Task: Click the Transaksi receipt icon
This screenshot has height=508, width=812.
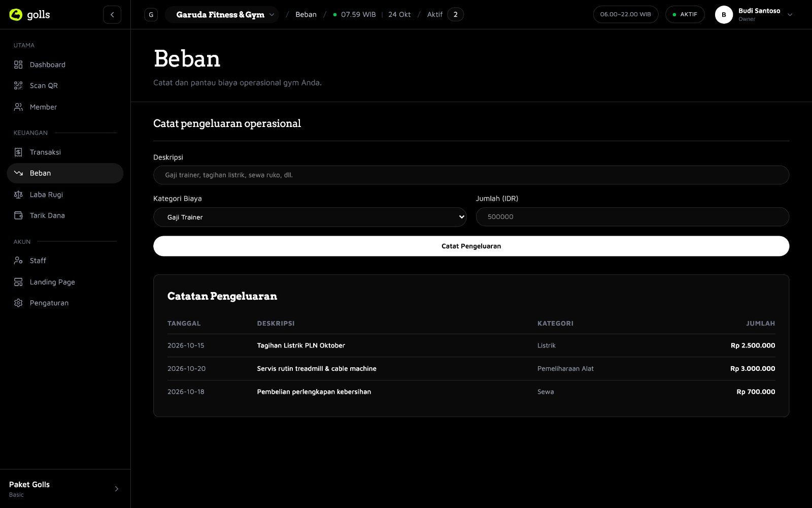Action: click(x=18, y=152)
